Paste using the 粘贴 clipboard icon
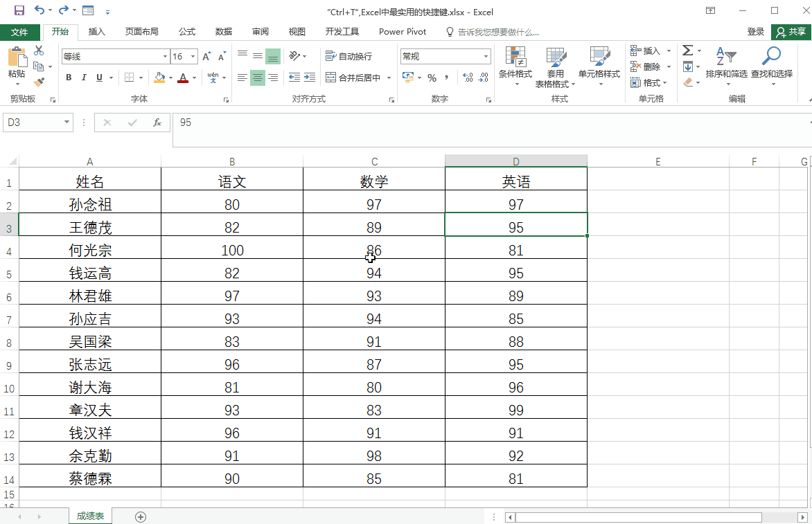This screenshot has width=812, height=524. point(17,57)
